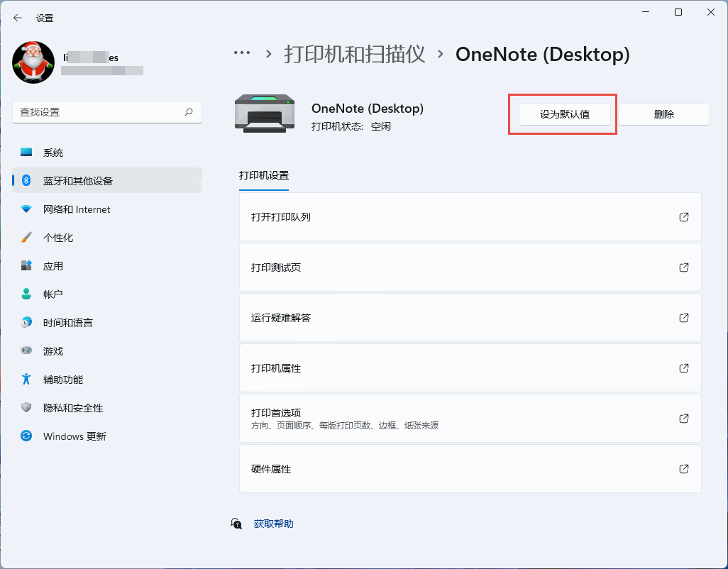Open 获取帮助 link
Viewport: 728px width, 569px height.
click(273, 524)
